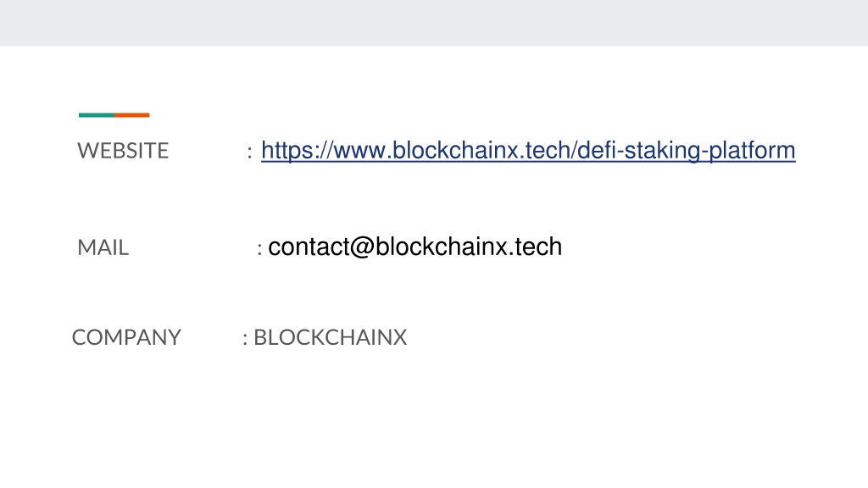
Task: Click the orange segment of accent line
Action: click(x=132, y=115)
